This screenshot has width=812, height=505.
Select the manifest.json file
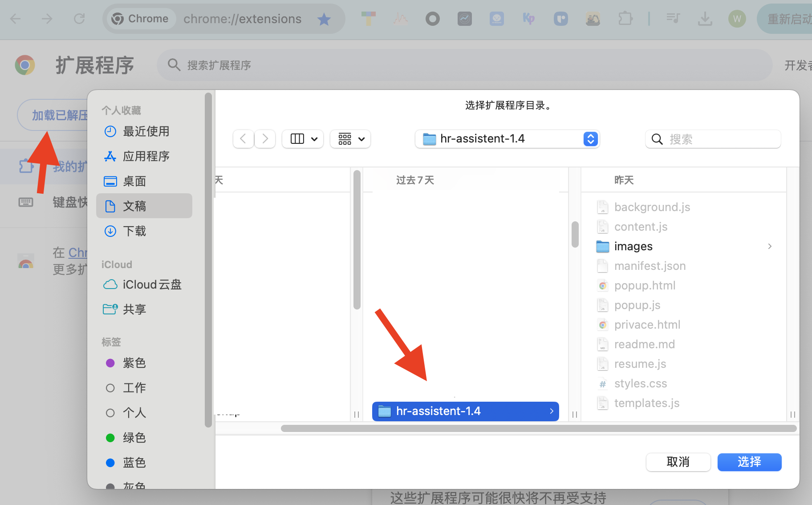[650, 266]
